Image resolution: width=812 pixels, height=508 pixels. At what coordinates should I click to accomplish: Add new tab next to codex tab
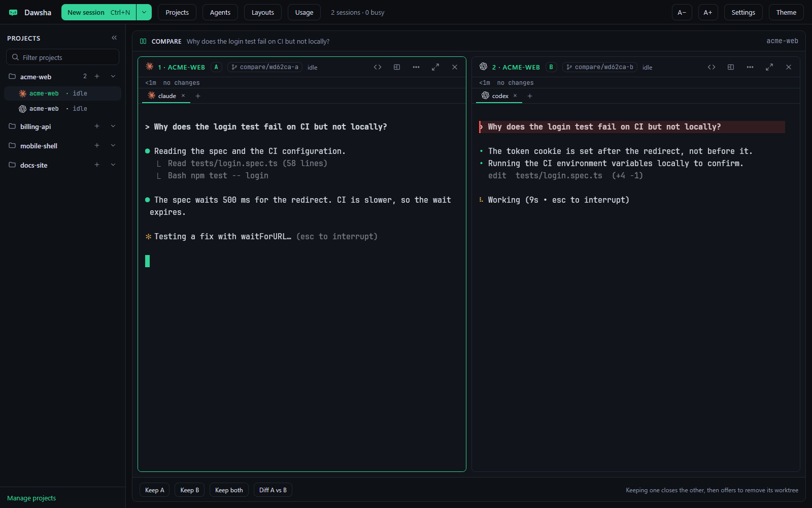[530, 96]
